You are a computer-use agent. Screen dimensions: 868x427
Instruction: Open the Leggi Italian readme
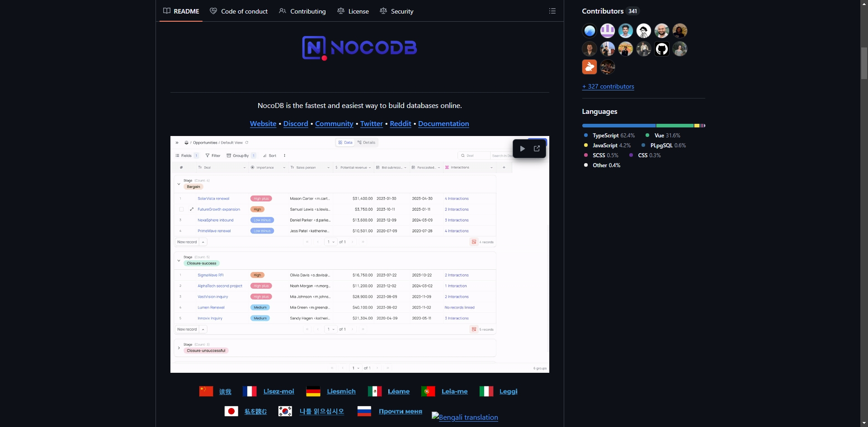(x=509, y=391)
